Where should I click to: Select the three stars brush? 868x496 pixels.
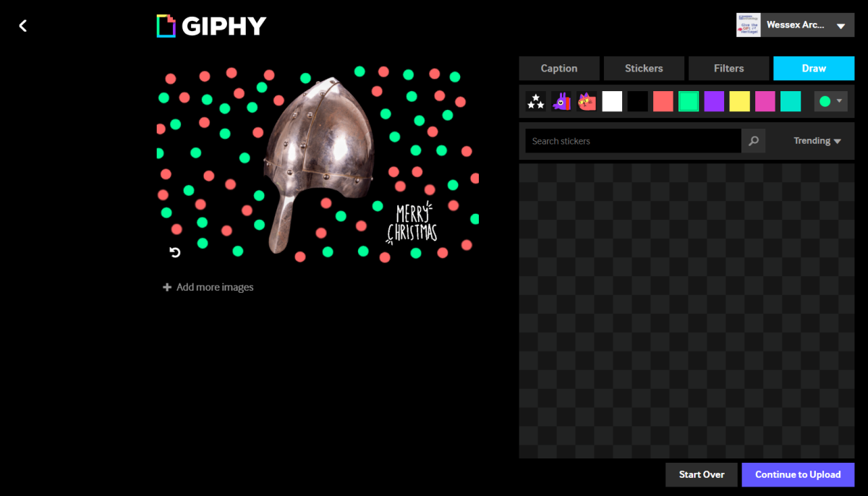pos(535,101)
